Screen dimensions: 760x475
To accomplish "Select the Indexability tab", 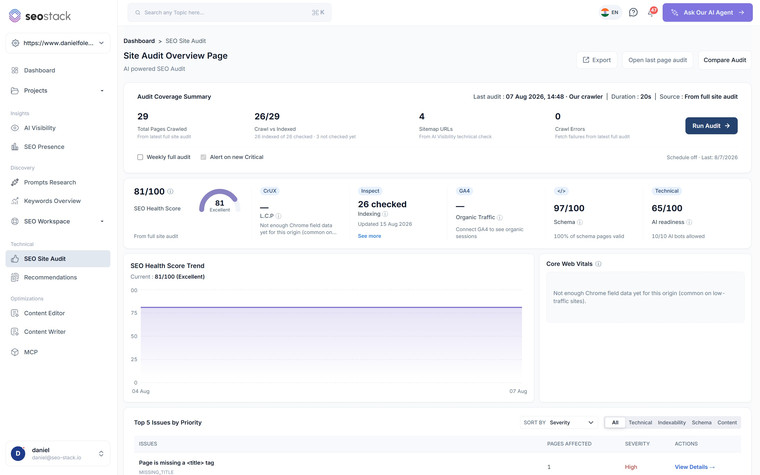I will pos(672,423).
